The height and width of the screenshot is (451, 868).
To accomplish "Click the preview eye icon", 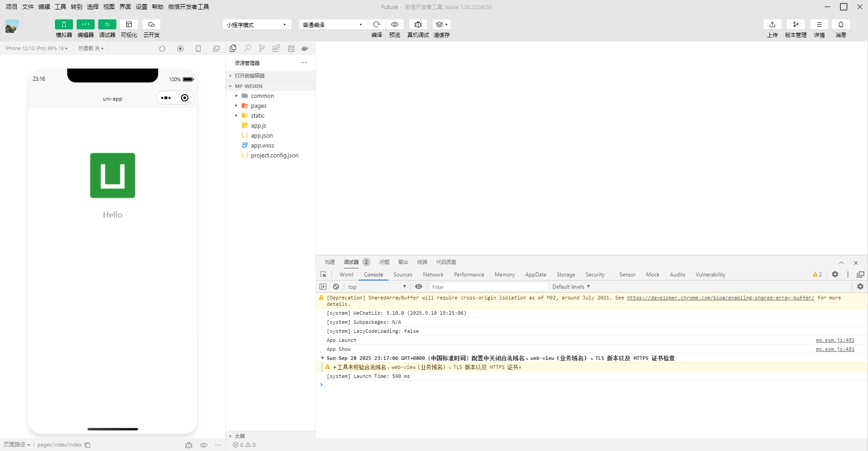I will [395, 24].
